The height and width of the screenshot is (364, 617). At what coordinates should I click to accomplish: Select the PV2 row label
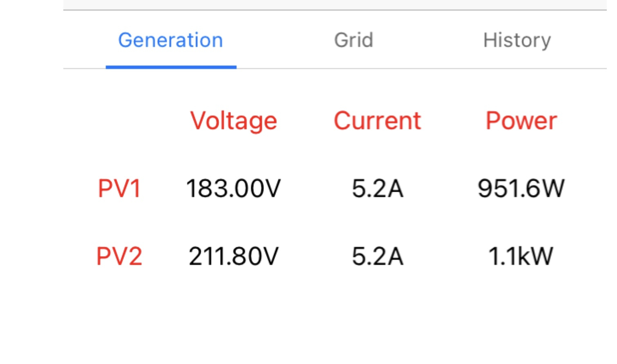click(x=119, y=256)
